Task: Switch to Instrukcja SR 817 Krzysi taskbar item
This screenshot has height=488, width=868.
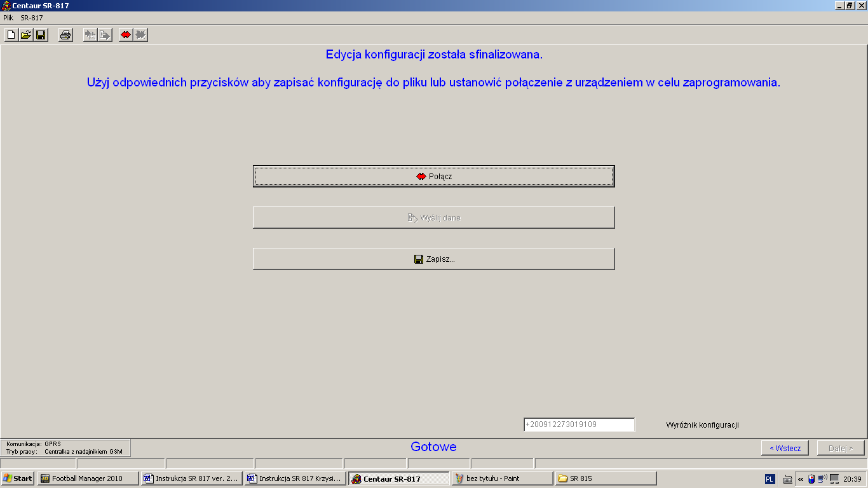Action: [295, 478]
